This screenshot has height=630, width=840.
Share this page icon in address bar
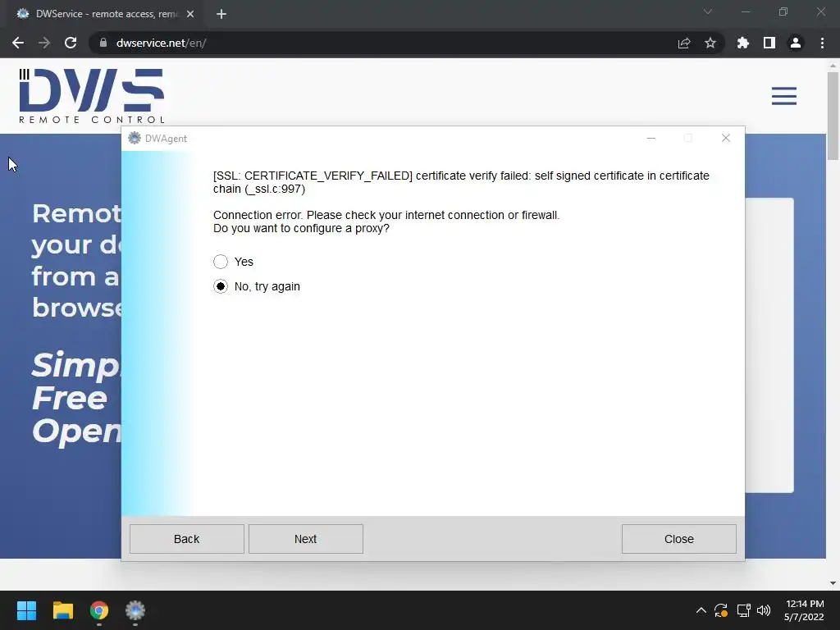pyautogui.click(x=683, y=43)
